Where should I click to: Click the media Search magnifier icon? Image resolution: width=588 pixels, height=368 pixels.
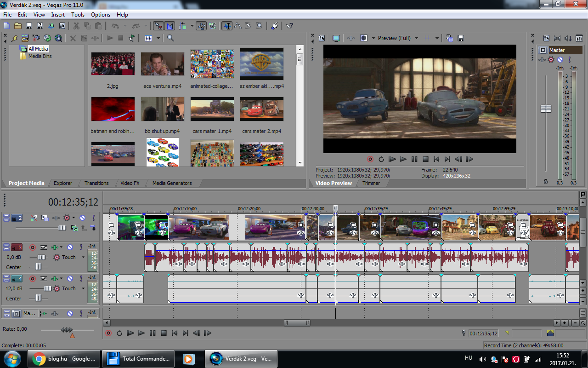tap(170, 38)
